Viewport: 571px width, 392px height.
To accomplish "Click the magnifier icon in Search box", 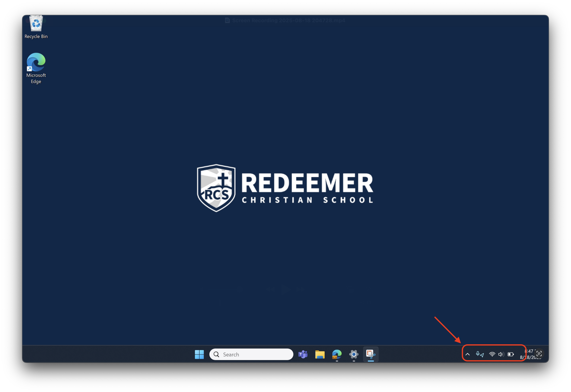I will tap(216, 354).
